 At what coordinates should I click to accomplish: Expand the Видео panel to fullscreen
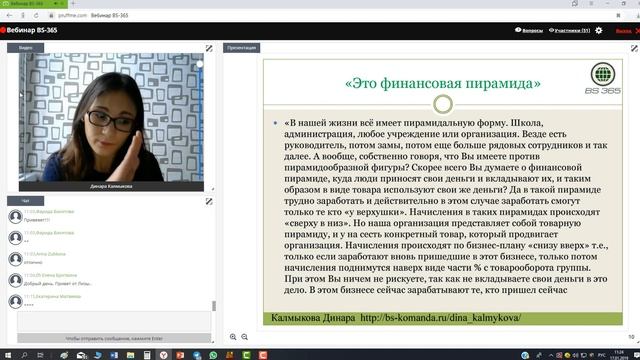point(209,48)
